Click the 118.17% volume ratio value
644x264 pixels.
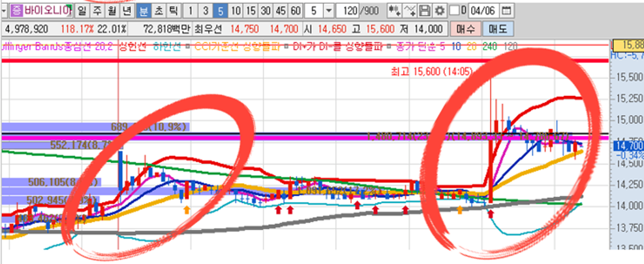(x=78, y=29)
